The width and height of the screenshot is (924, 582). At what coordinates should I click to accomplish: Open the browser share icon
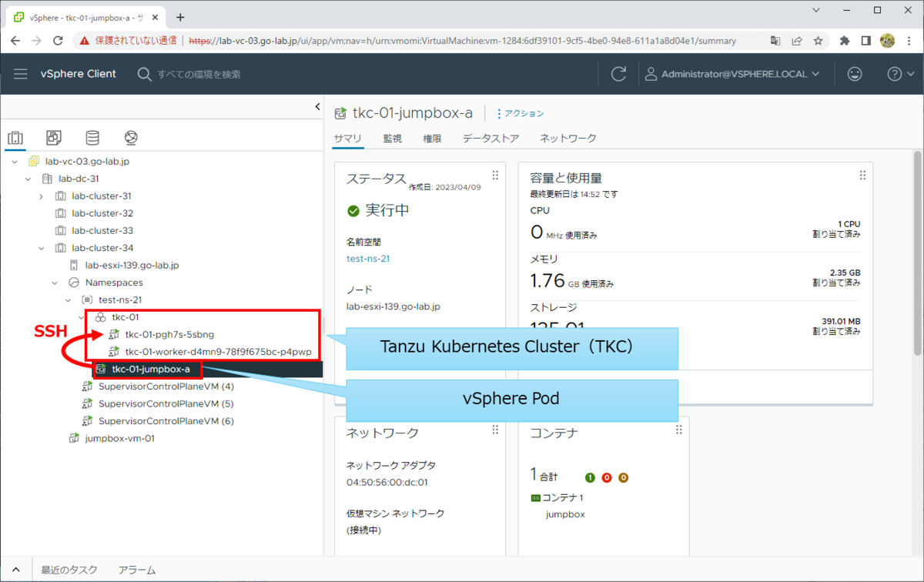click(x=796, y=41)
